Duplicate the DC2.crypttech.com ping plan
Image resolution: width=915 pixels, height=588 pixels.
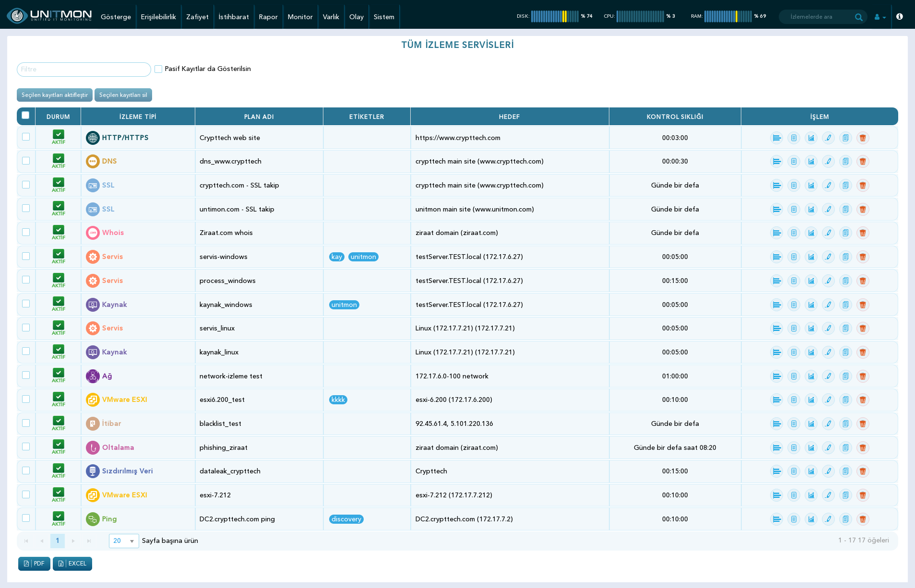click(845, 519)
